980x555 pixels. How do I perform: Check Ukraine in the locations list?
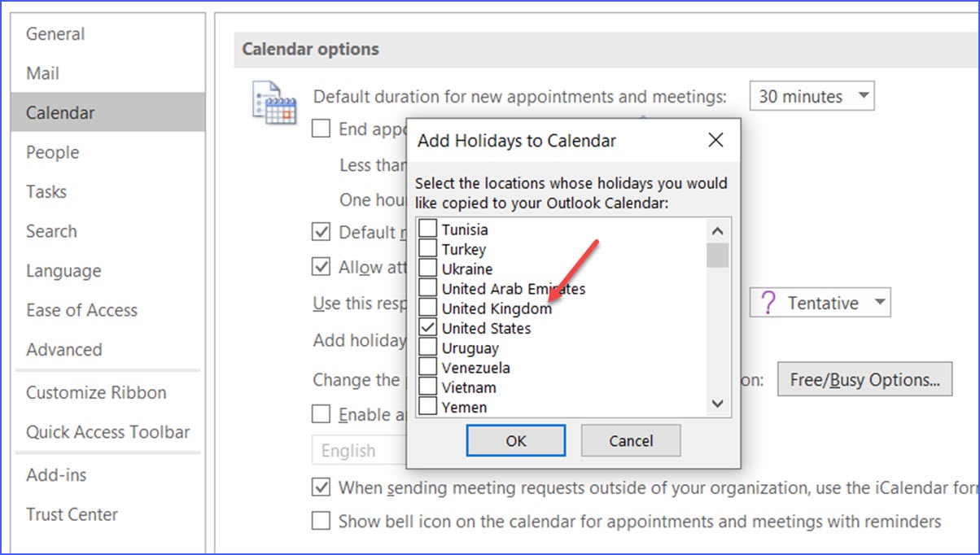pyautogui.click(x=427, y=269)
